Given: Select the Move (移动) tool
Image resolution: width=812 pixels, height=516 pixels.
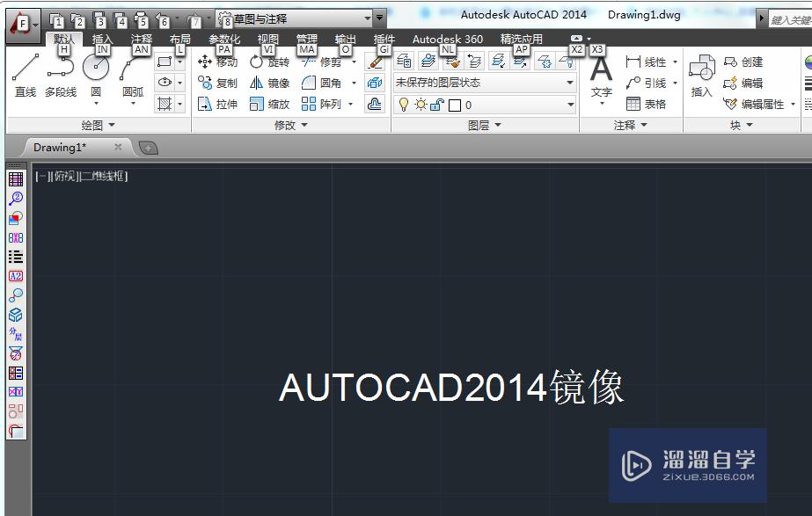Looking at the screenshot, I should point(218,62).
